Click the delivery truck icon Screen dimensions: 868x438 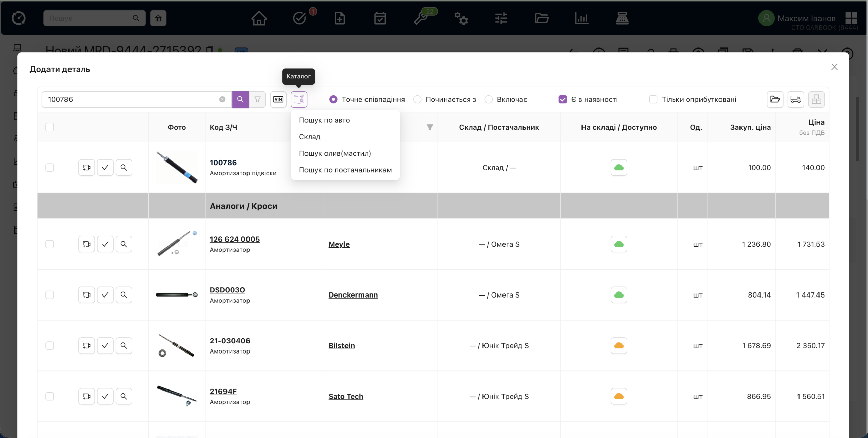pyautogui.click(x=795, y=99)
